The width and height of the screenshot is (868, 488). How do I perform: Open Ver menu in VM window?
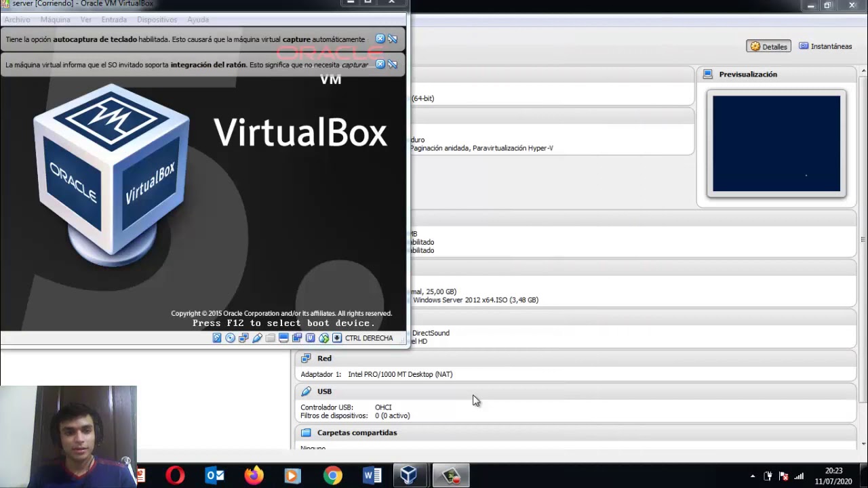coord(86,20)
